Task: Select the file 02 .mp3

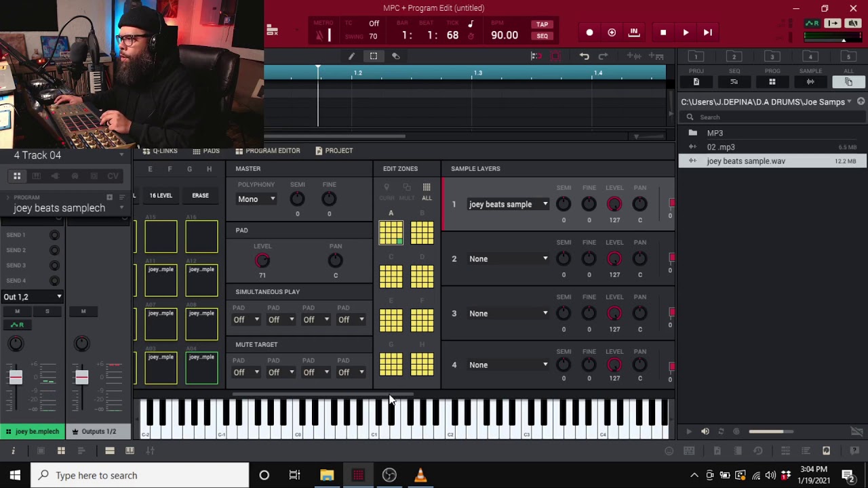Action: tap(772, 147)
